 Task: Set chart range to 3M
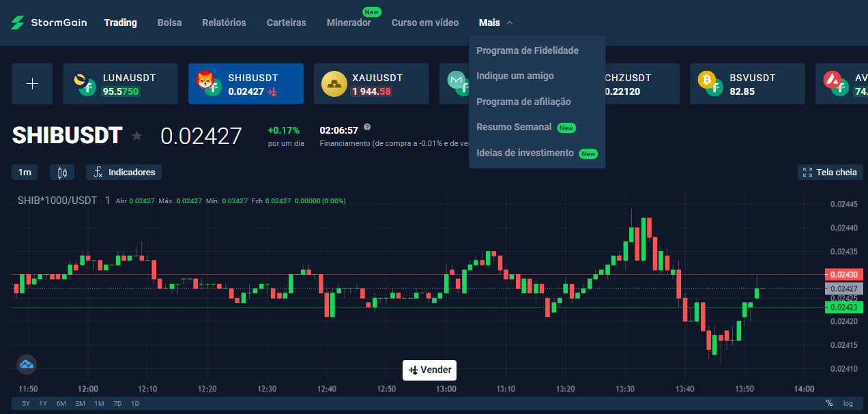coord(80,404)
